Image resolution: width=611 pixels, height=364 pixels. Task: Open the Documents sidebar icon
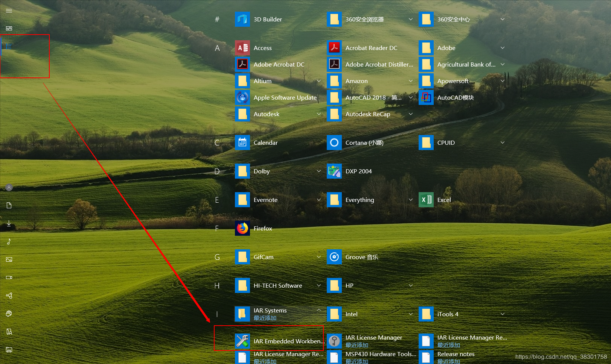[9, 205]
